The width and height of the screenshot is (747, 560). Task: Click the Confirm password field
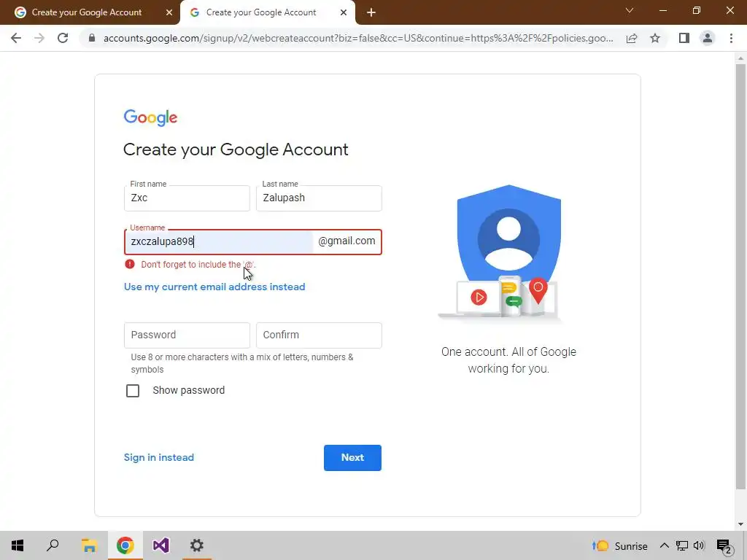(319, 335)
